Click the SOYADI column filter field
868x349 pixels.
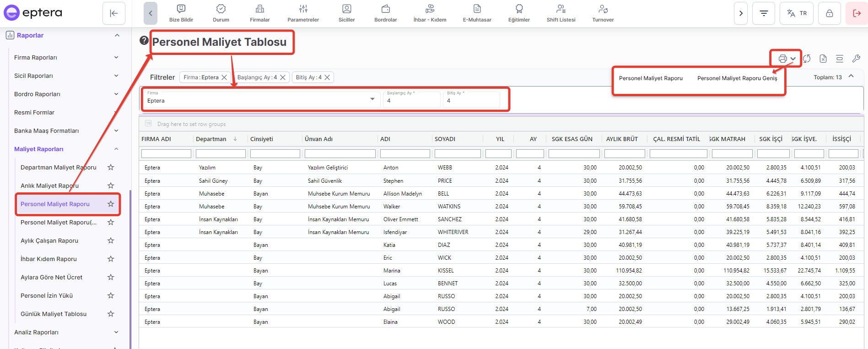click(457, 154)
